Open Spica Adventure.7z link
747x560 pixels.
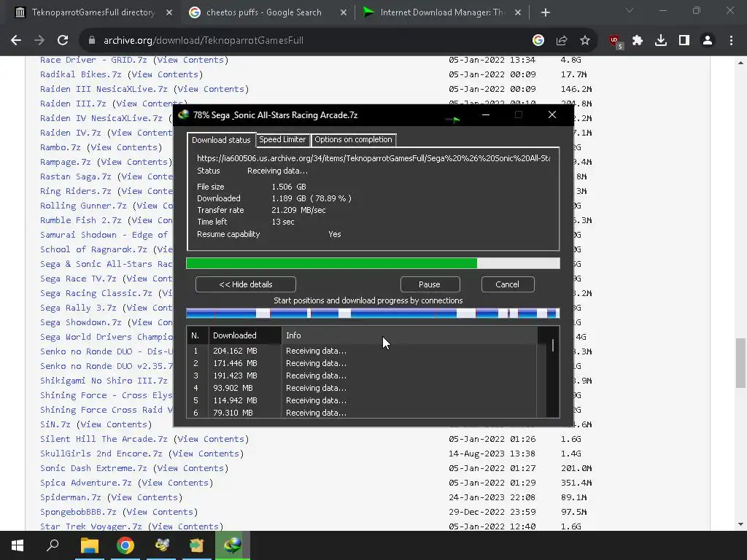(x=86, y=483)
